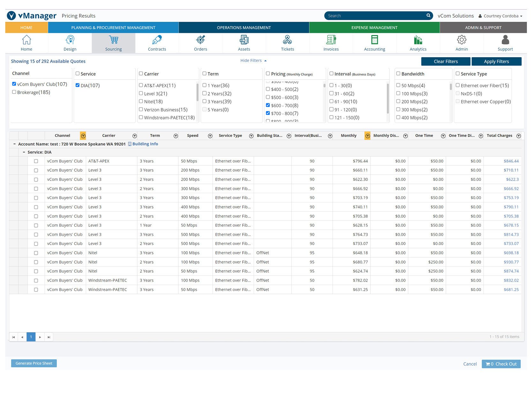Image resolution: width=532 pixels, height=399 pixels.
Task: Open the Assets icon
Action: pyautogui.click(x=244, y=40)
